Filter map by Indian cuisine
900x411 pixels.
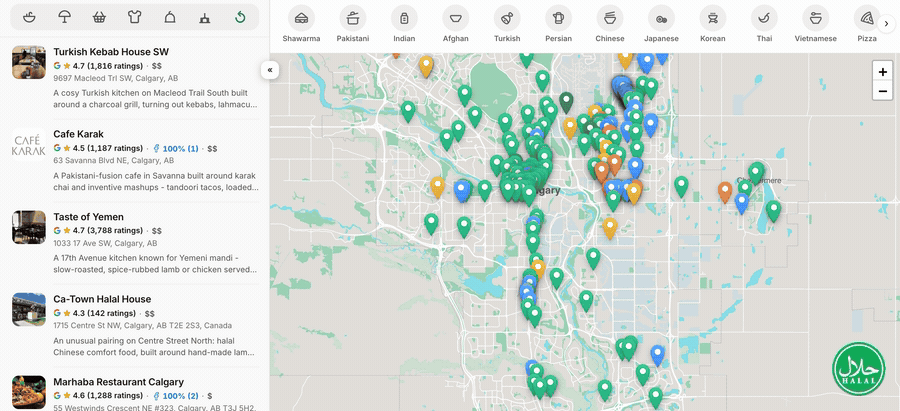404,24
